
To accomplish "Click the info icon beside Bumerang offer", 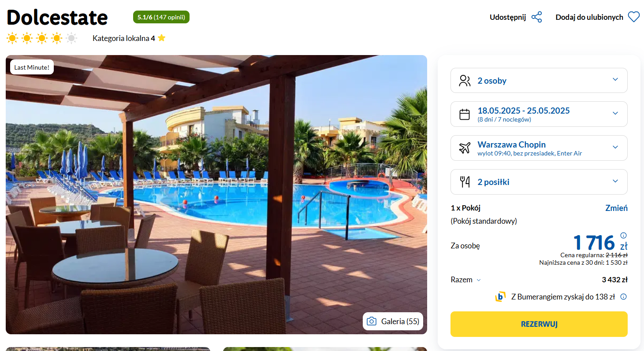I will (x=623, y=297).
